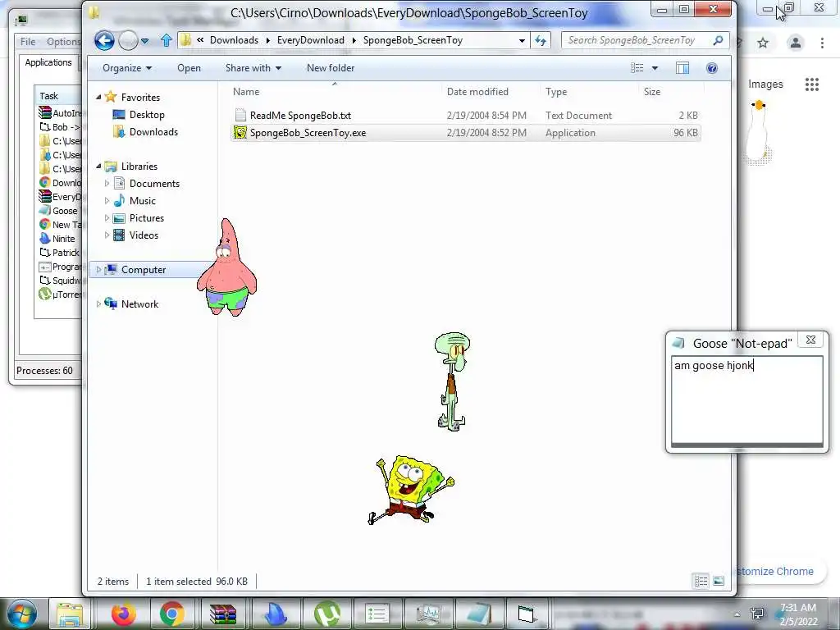Switch to Details view in status corner

(x=701, y=582)
